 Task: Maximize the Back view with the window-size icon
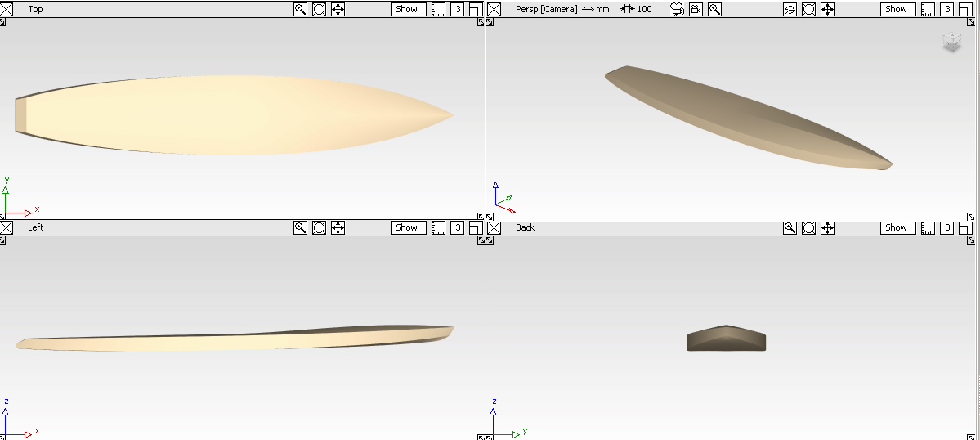(x=965, y=228)
